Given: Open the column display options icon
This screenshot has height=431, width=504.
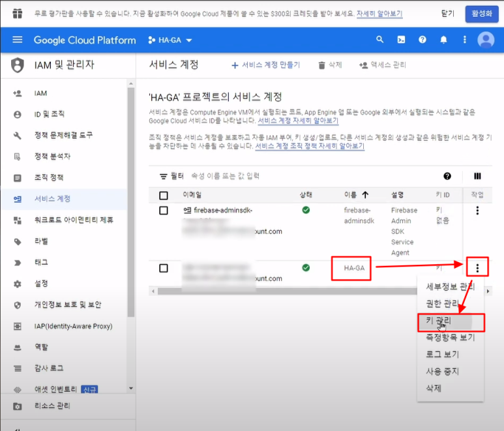Looking at the screenshot, I should click(x=477, y=176).
